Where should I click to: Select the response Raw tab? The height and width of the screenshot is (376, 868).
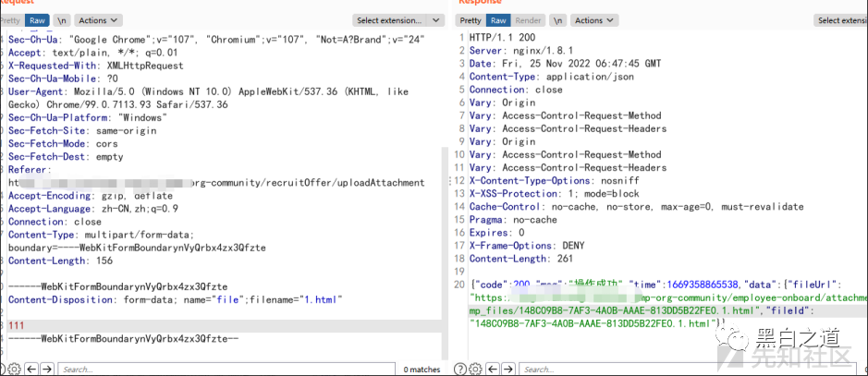pyautogui.click(x=499, y=20)
